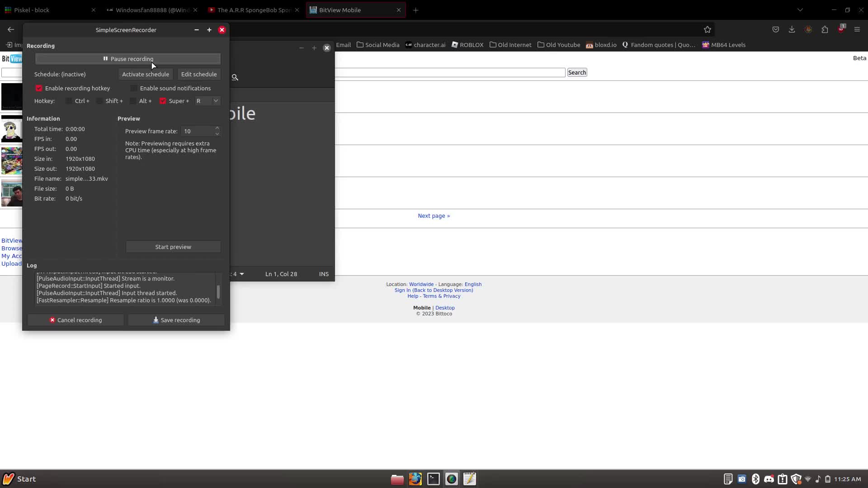Click the preview frame rate value field
Screen dimensions: 868x488
pos(197,131)
